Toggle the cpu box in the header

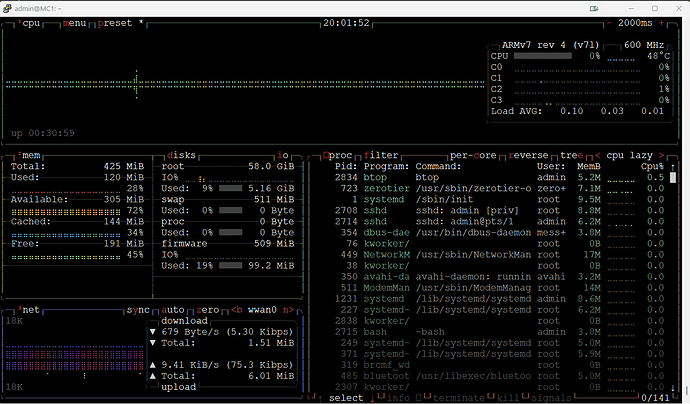coord(31,23)
